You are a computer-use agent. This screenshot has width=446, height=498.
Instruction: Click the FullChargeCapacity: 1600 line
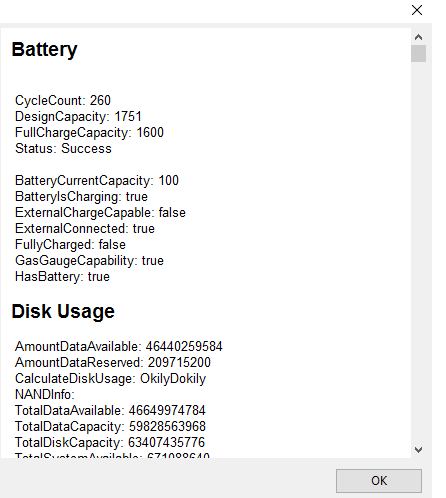89,132
